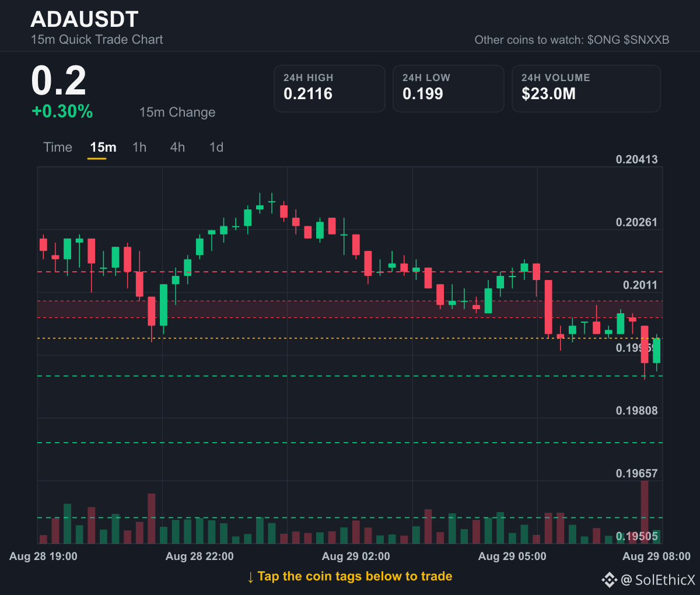Click the 0.20413 price axis label

pyautogui.click(x=636, y=159)
